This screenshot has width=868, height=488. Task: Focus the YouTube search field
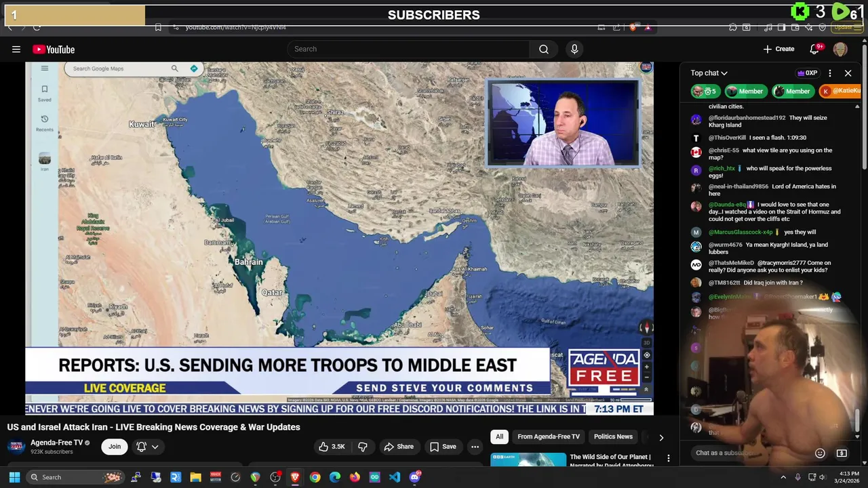408,49
